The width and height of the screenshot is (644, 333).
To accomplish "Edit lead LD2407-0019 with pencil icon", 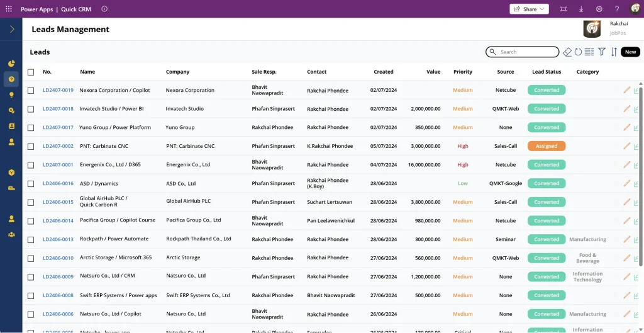I will (x=627, y=90).
